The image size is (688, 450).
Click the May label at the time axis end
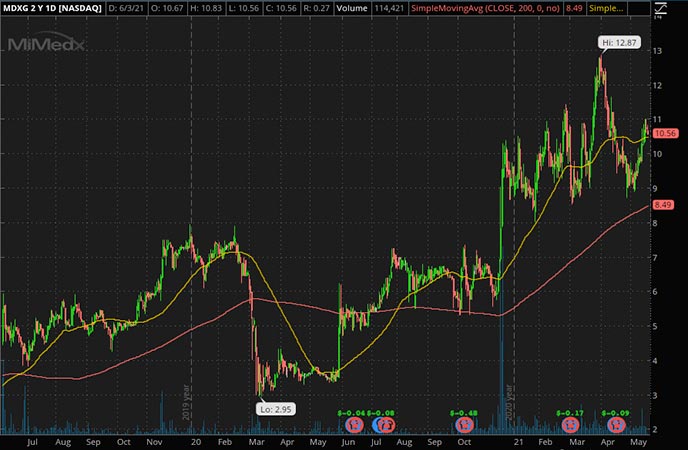coord(638,442)
